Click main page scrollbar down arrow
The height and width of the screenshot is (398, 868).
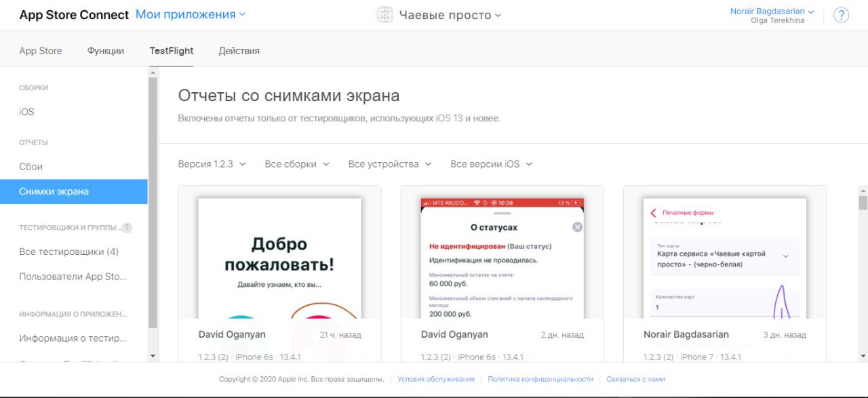(x=863, y=355)
